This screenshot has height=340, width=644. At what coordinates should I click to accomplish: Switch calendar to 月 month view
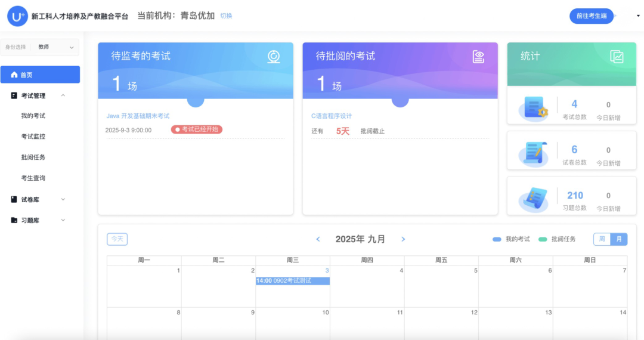coord(619,239)
